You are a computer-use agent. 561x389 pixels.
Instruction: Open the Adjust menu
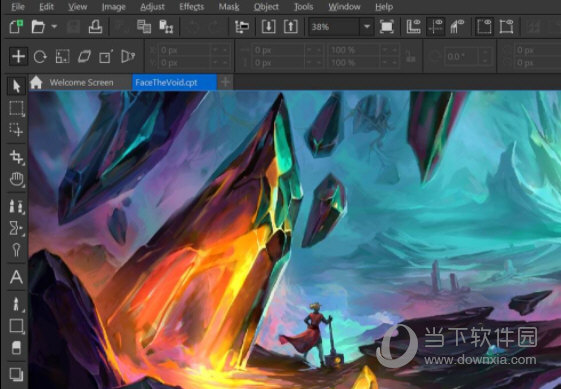[x=152, y=7]
